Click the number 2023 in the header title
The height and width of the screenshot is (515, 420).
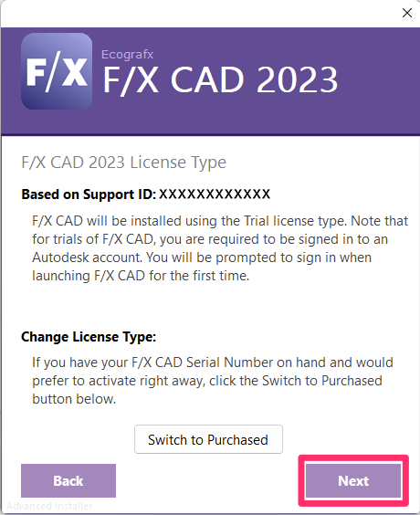pos(297,79)
